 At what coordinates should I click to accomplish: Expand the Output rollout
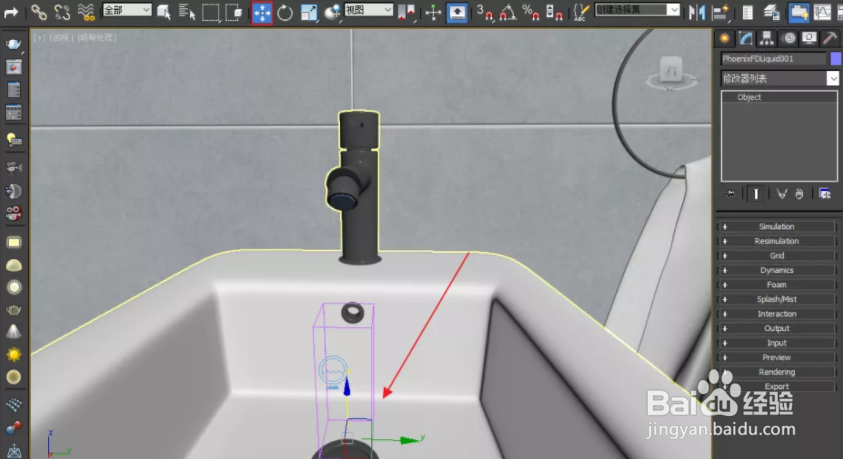pos(777,328)
